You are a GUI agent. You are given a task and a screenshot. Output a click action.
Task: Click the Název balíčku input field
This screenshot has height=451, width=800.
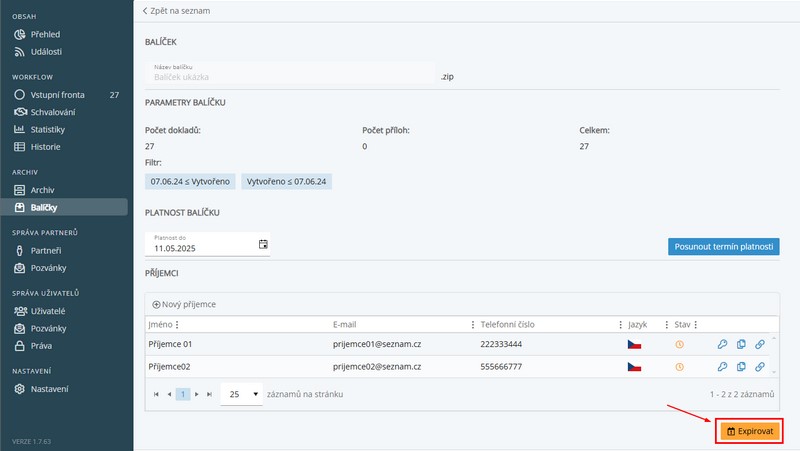pos(290,72)
